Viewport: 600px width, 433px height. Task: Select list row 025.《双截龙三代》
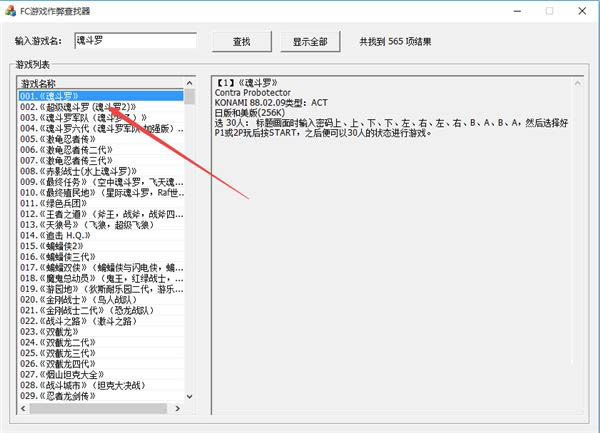click(101, 353)
